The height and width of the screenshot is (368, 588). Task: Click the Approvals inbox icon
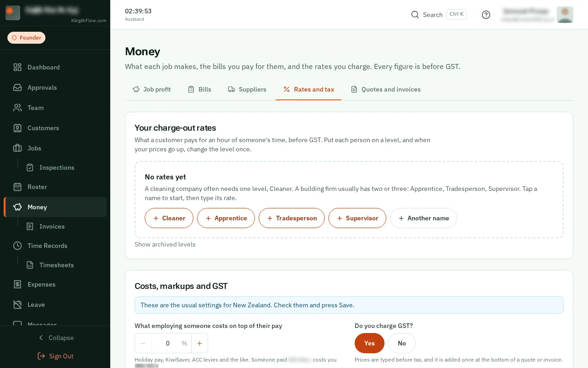click(17, 87)
